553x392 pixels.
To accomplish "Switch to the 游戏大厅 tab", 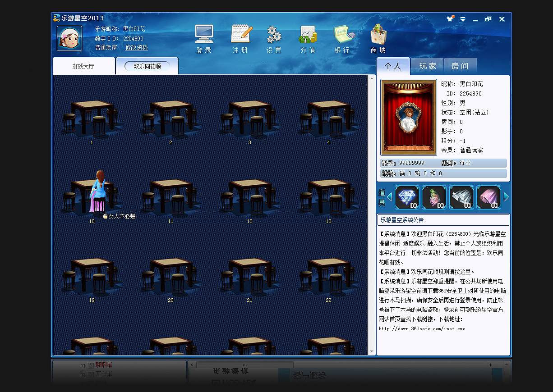I will tap(84, 65).
